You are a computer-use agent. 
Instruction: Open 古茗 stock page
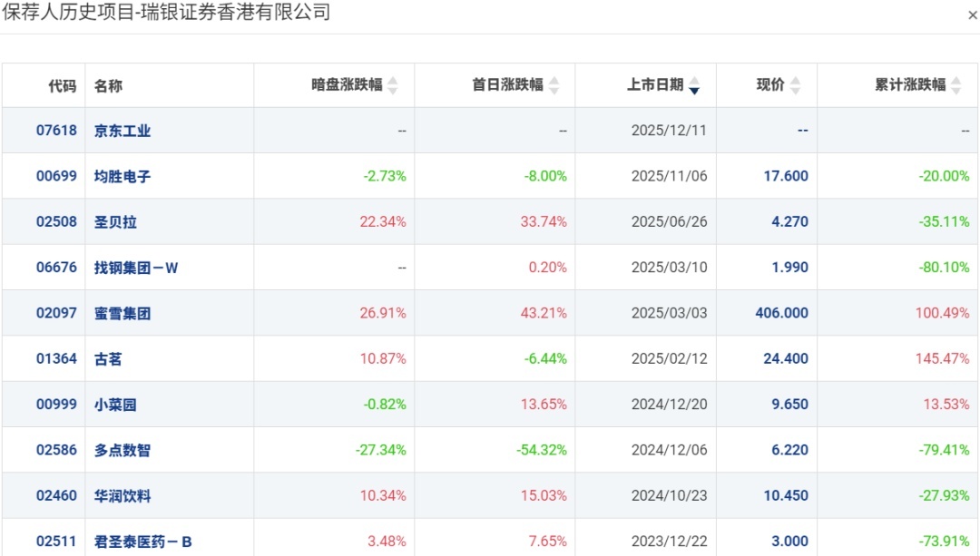[x=108, y=358]
